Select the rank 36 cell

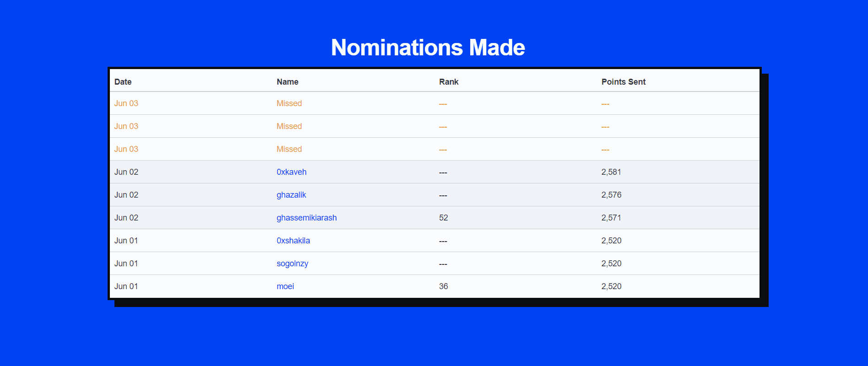pos(443,286)
